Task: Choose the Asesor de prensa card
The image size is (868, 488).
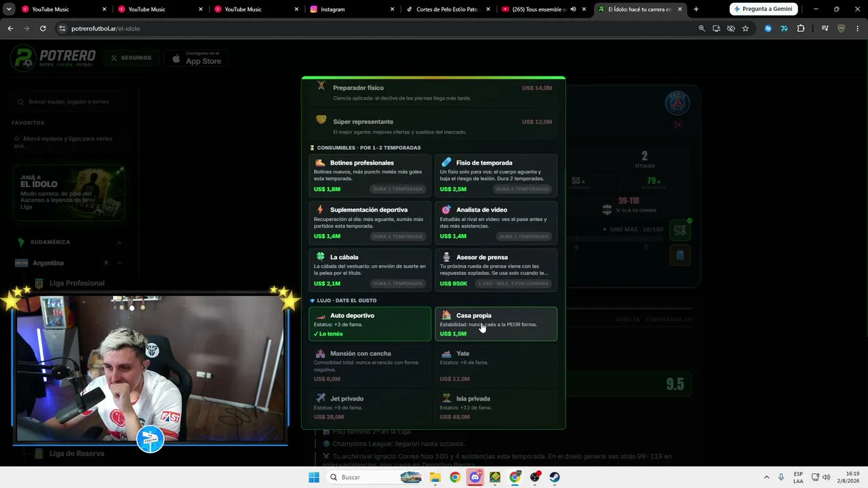Action: click(496, 270)
